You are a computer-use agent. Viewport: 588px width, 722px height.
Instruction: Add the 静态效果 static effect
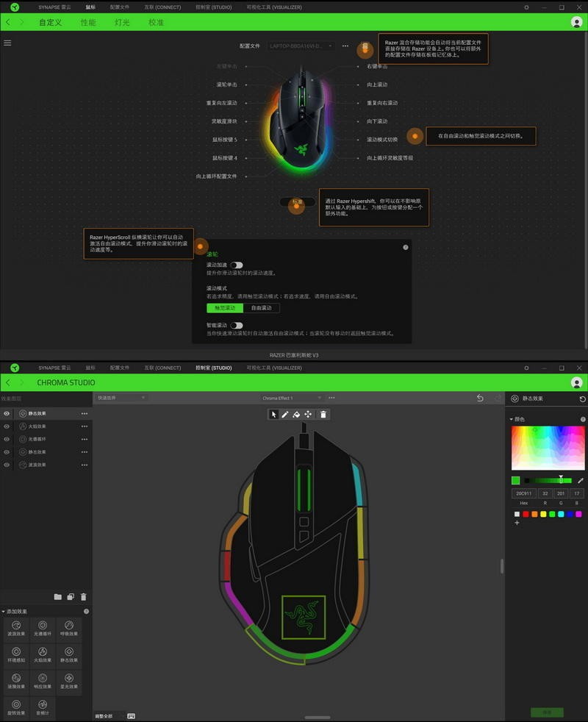(x=69, y=655)
